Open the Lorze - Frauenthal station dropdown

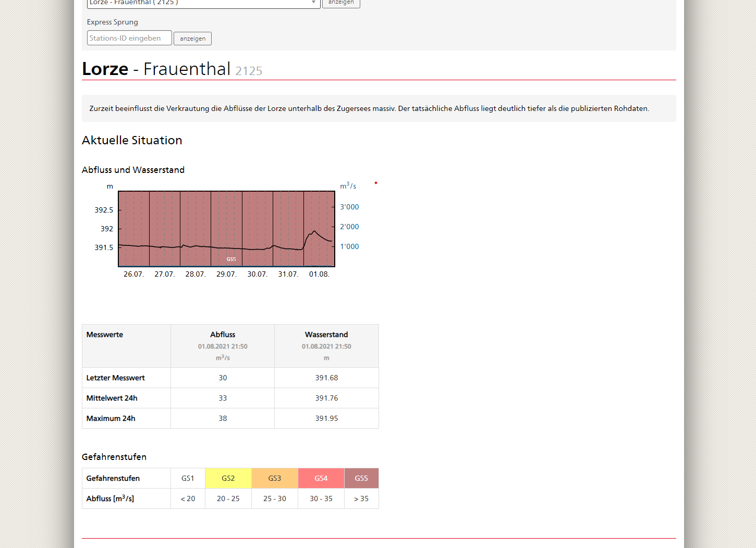[x=203, y=3]
